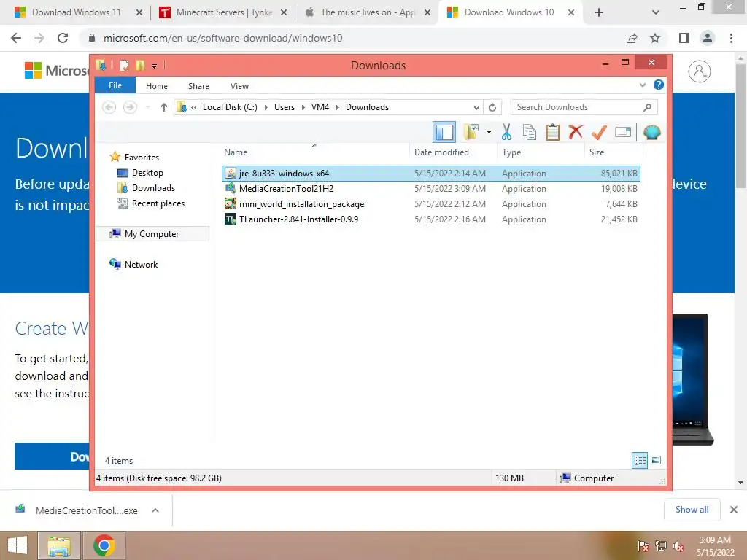Open Downloads in navigation pane
Viewport: 747px width, 560px height.
click(153, 187)
